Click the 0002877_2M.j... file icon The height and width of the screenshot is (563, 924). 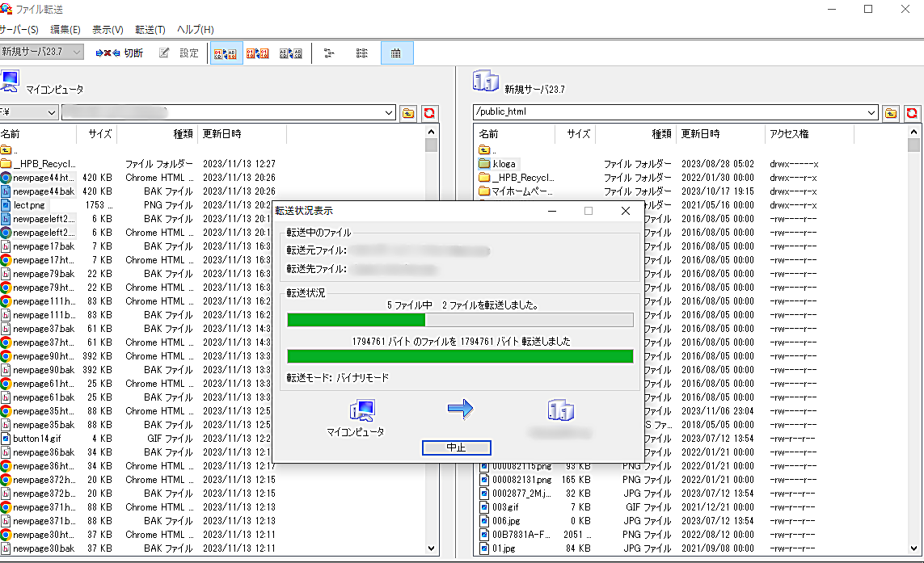click(484, 494)
